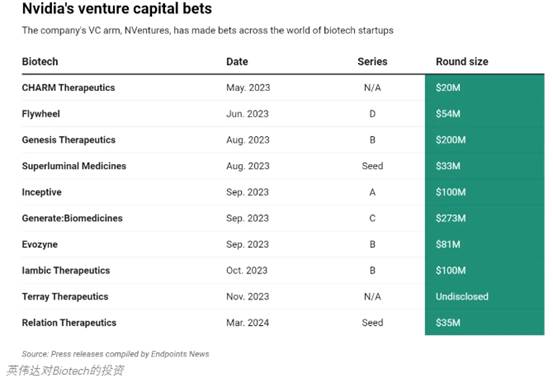Select the Inceptive row name
This screenshot has width=553, height=383.
pos(42,192)
